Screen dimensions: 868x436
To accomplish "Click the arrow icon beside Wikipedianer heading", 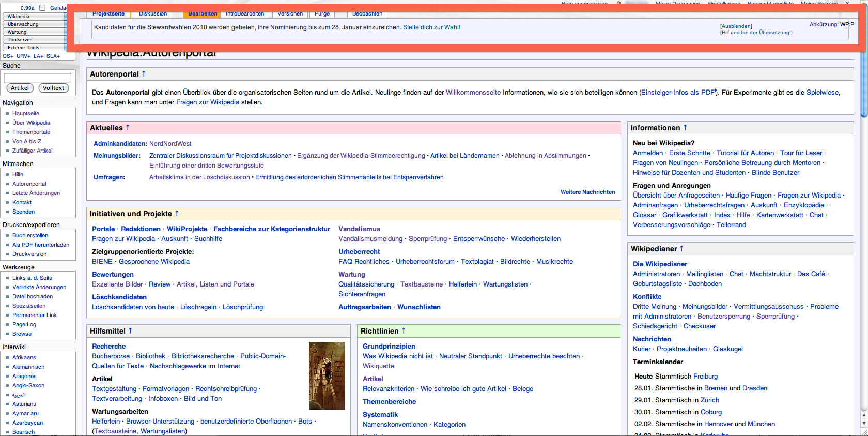I will [681, 249].
